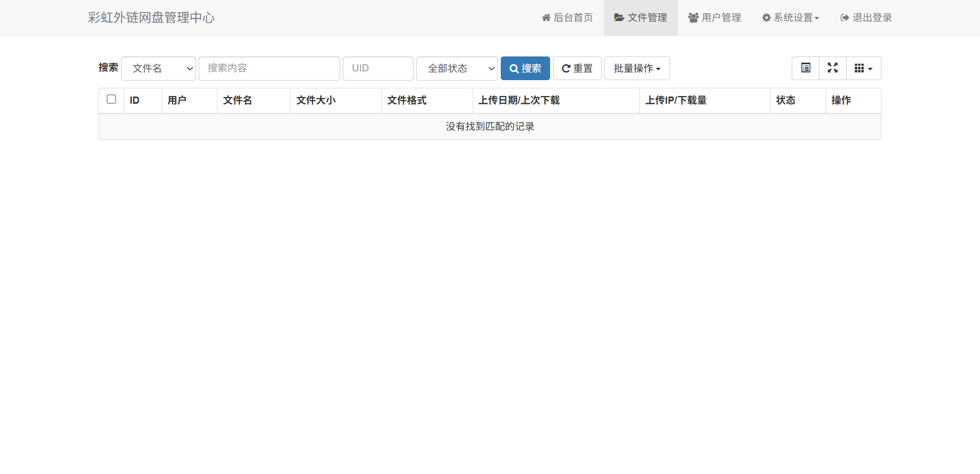Click the home icon next to 后台首页

click(x=546, y=17)
